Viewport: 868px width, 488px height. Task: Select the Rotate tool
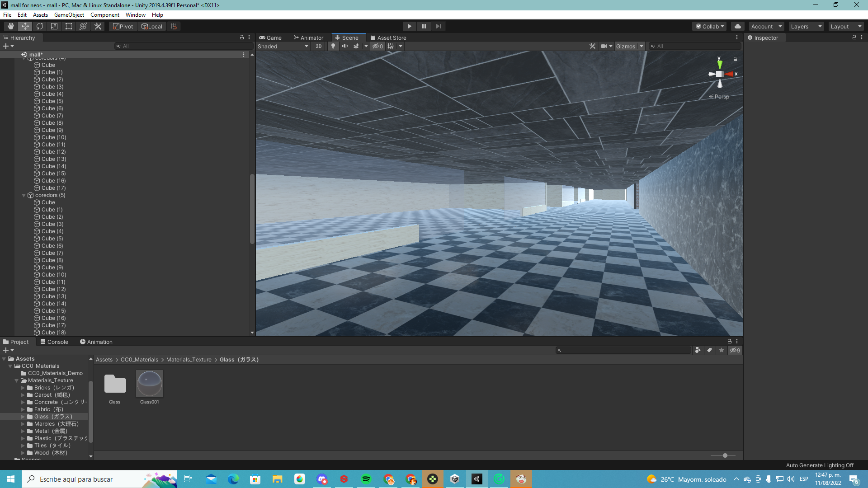click(40, 26)
